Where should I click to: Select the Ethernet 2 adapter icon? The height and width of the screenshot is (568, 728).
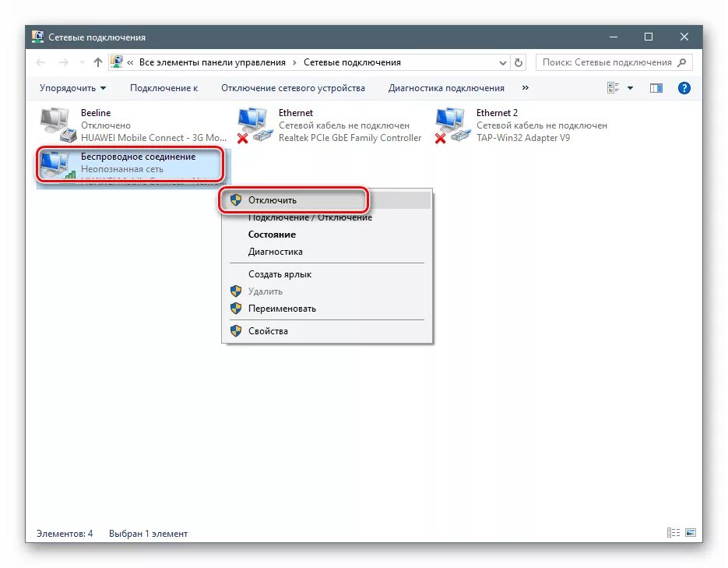pyautogui.click(x=452, y=125)
